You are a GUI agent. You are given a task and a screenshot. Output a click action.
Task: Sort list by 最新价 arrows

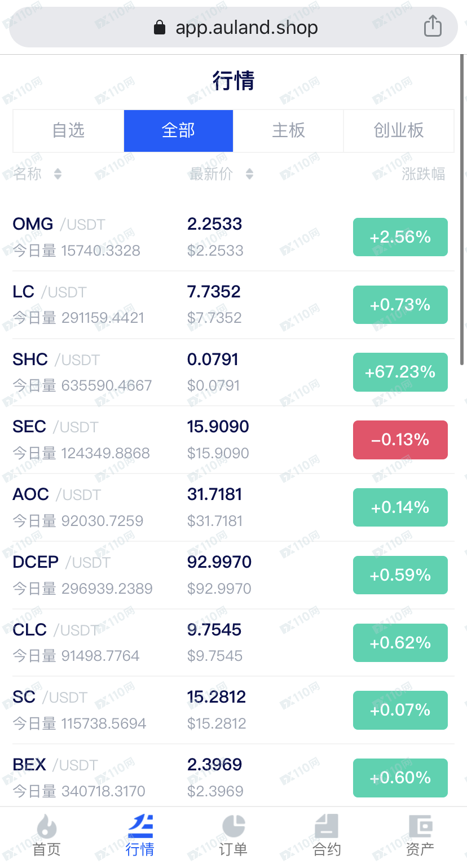250,174
